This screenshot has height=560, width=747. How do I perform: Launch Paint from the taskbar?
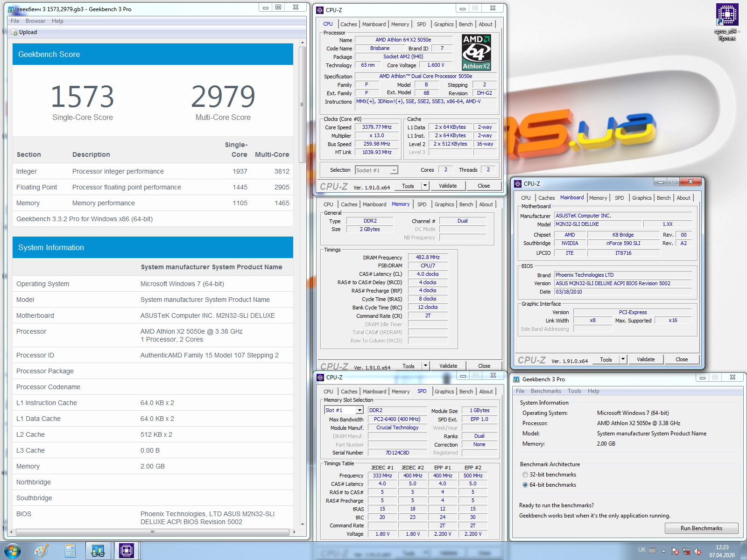point(42,551)
